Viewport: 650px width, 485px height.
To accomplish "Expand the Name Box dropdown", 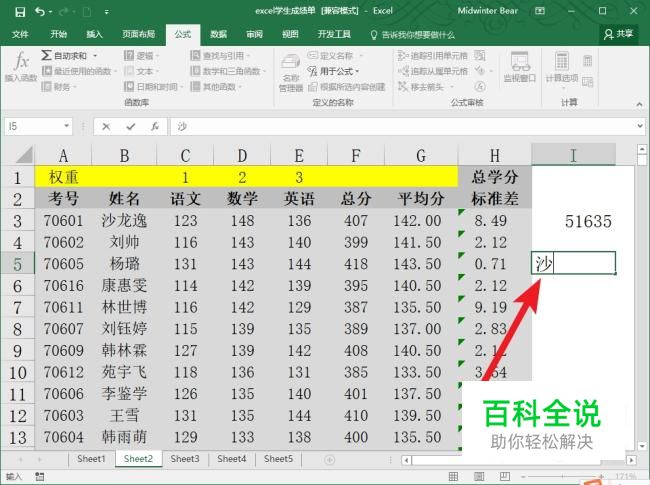I will click(x=66, y=126).
